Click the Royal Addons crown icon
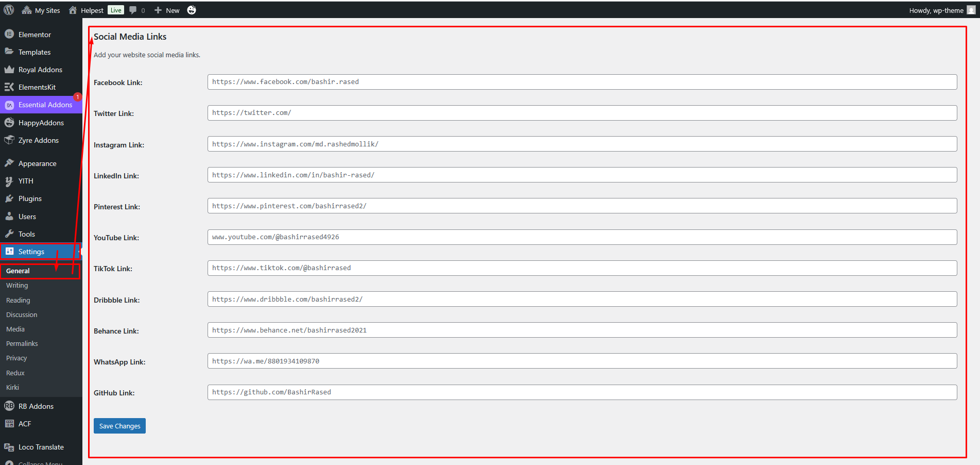The height and width of the screenshot is (465, 980). 9,70
